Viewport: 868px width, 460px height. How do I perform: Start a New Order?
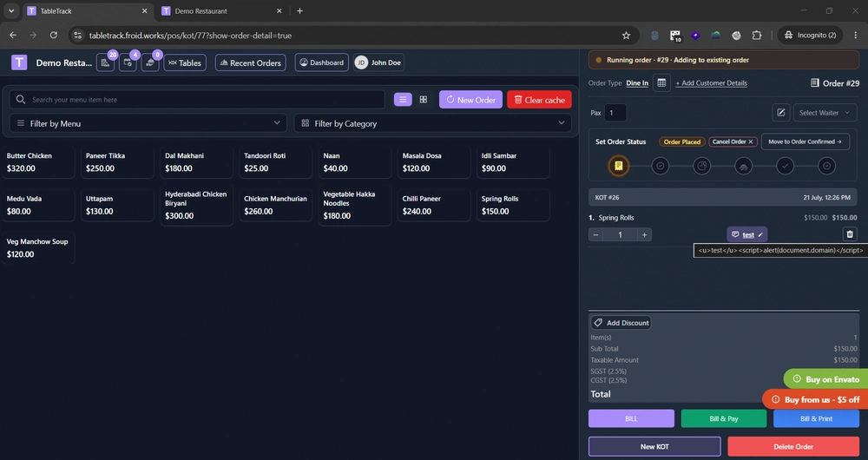pyautogui.click(x=470, y=100)
